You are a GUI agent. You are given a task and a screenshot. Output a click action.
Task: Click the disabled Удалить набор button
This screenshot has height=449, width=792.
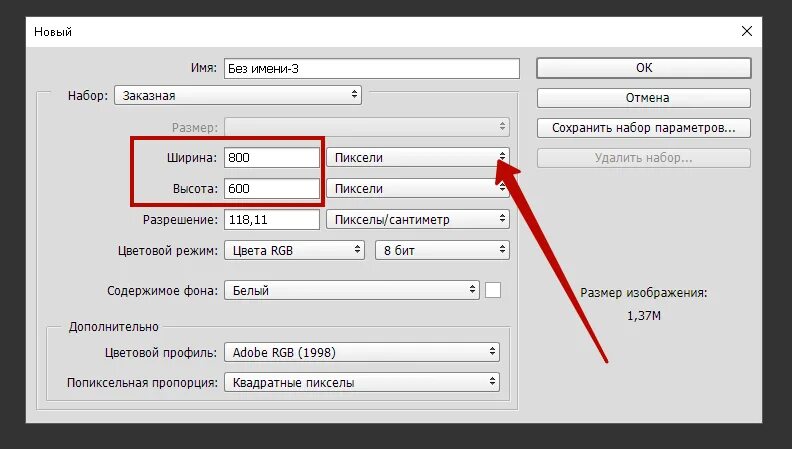(x=644, y=158)
